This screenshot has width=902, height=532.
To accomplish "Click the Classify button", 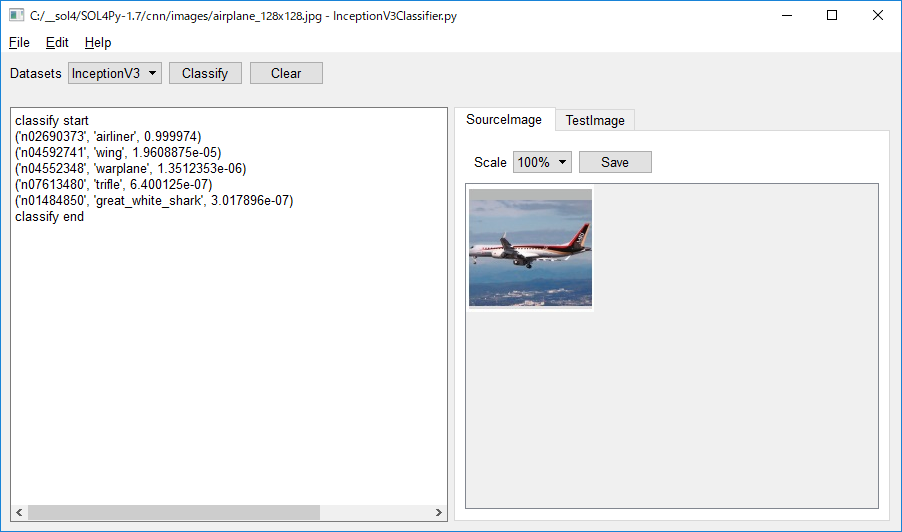I will pos(205,74).
